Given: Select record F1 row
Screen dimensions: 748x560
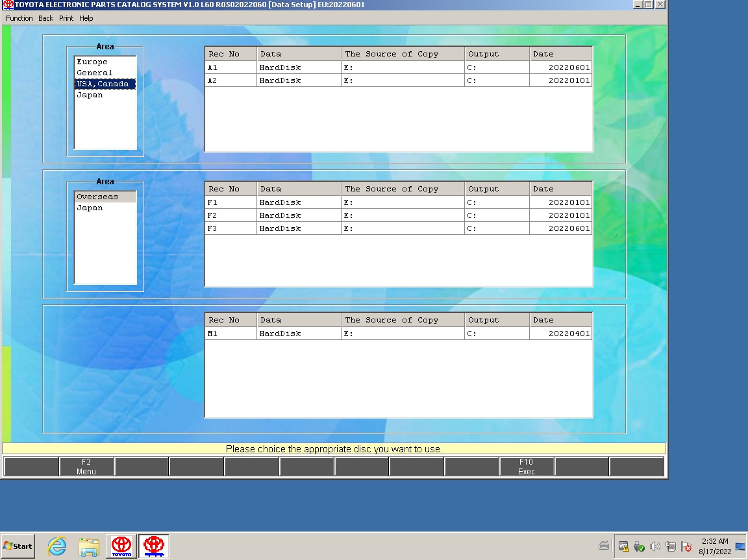Looking at the screenshot, I should (398, 202).
